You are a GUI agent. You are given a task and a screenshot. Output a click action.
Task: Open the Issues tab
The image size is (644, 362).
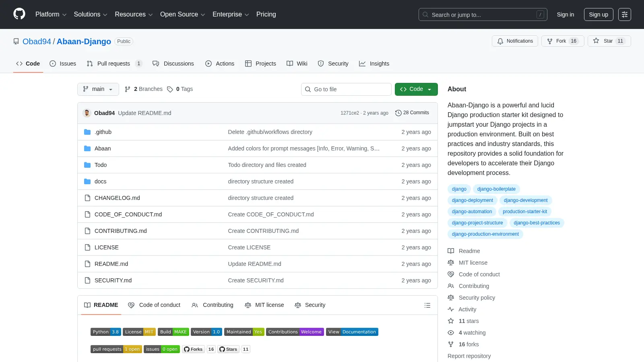63,64
